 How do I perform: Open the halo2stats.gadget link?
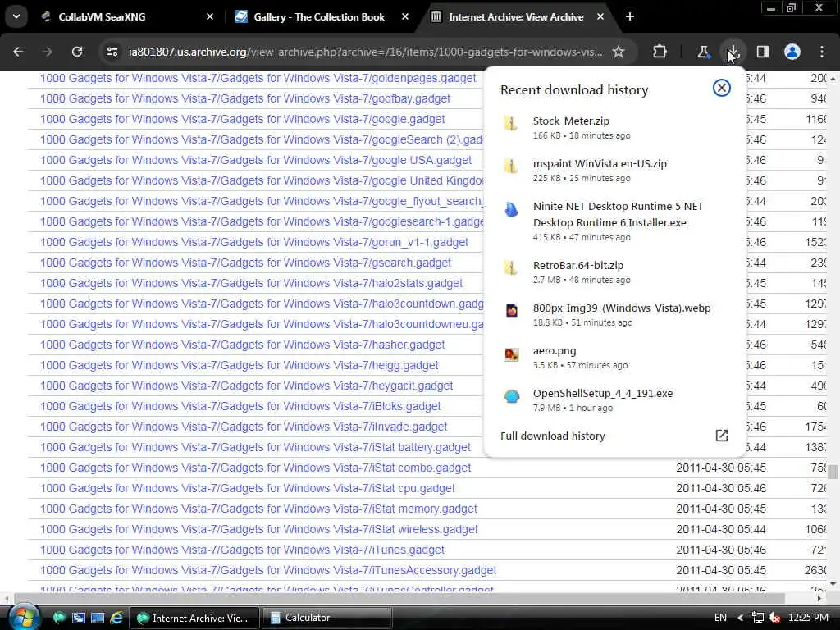click(251, 283)
